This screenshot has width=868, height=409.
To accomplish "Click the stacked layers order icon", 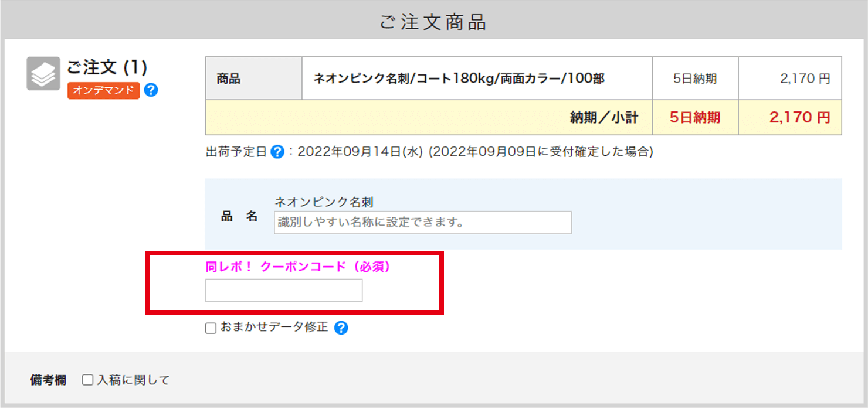I will [43, 74].
